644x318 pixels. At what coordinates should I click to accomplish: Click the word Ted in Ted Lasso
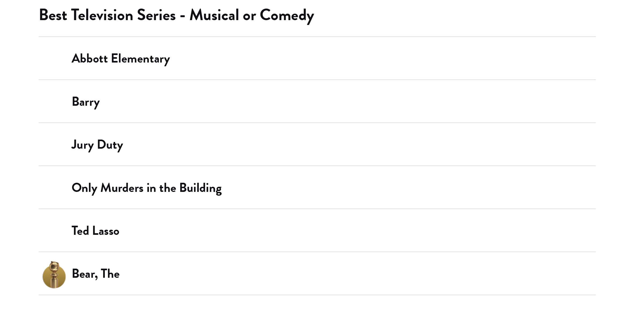pos(80,231)
